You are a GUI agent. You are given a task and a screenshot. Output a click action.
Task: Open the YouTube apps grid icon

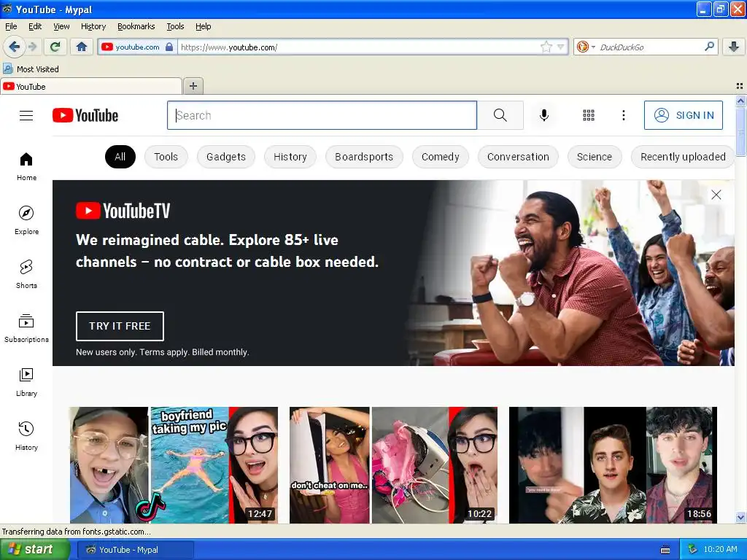[589, 115]
